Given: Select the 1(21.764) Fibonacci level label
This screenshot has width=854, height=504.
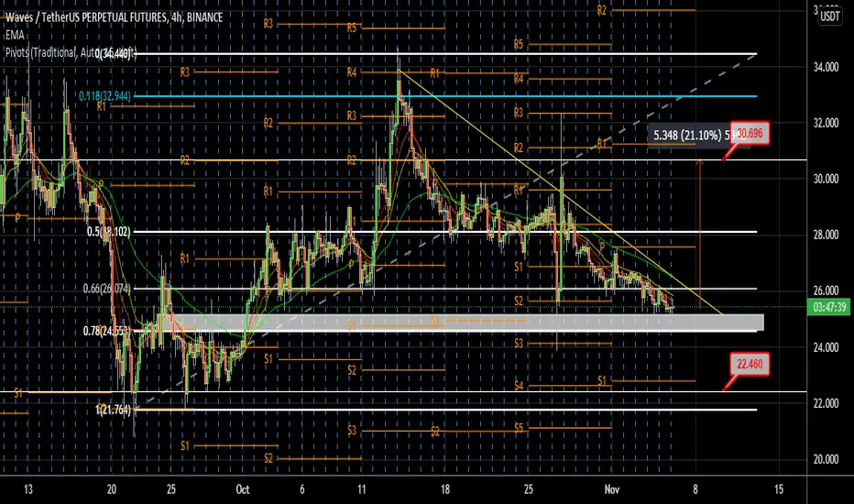Looking at the screenshot, I should pyautogui.click(x=113, y=410).
